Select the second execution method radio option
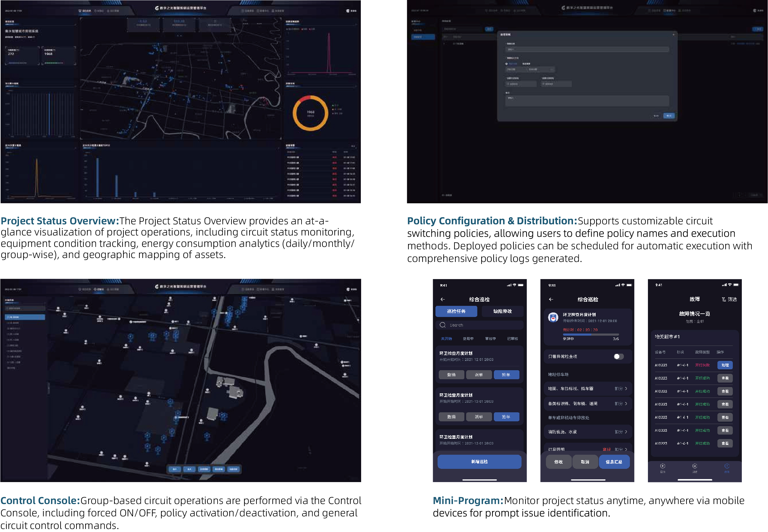This screenshot has width=768, height=532. (x=526, y=64)
